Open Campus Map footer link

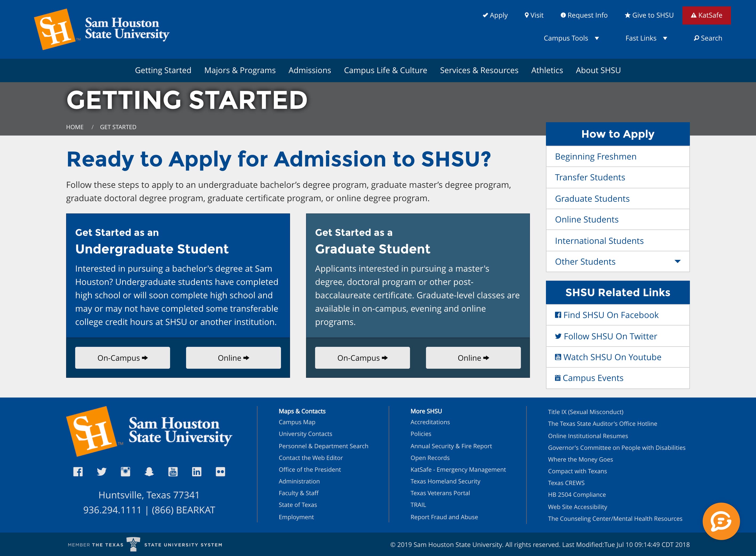(297, 422)
